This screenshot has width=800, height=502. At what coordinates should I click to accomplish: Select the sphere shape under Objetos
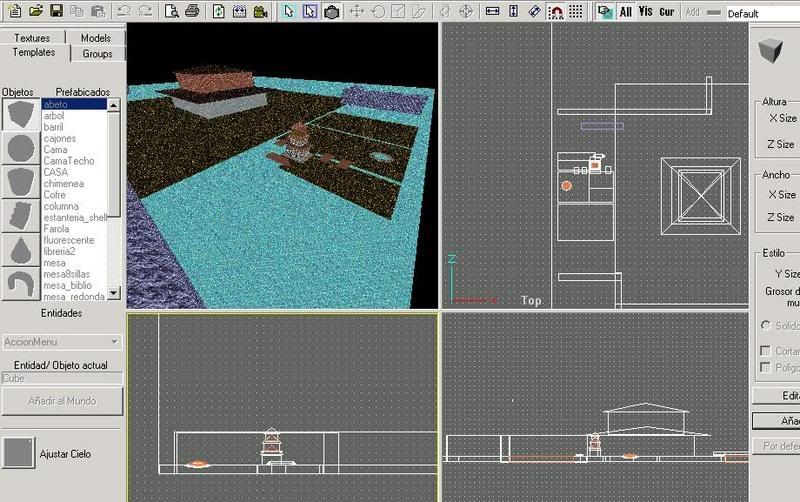(x=19, y=149)
